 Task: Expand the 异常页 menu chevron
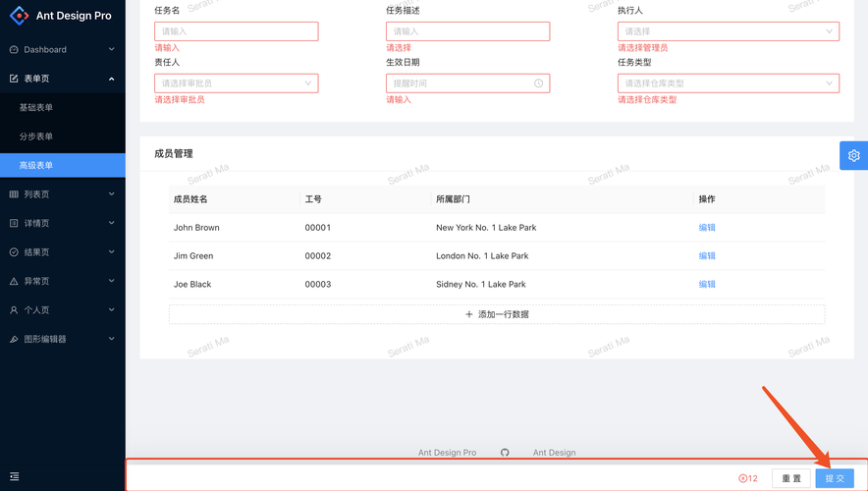tap(111, 281)
